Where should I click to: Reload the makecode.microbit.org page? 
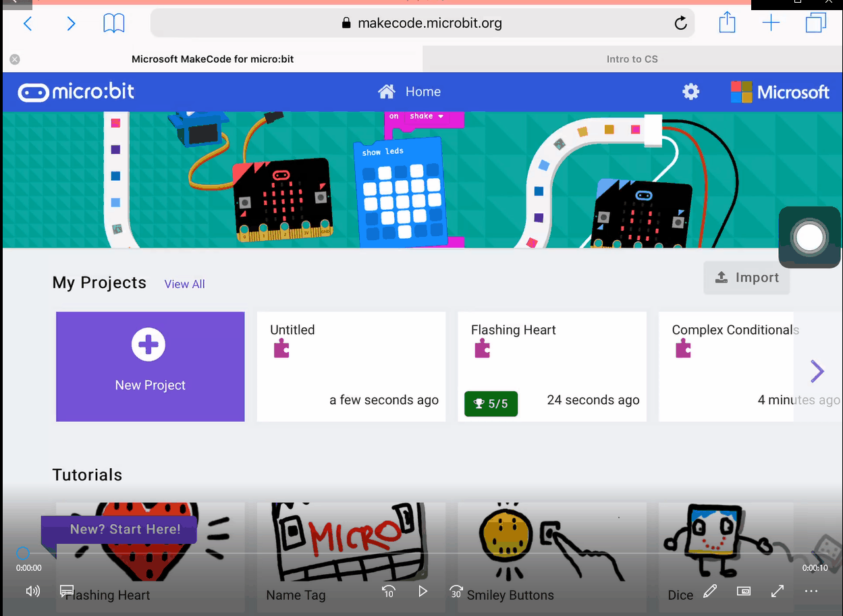[680, 24]
